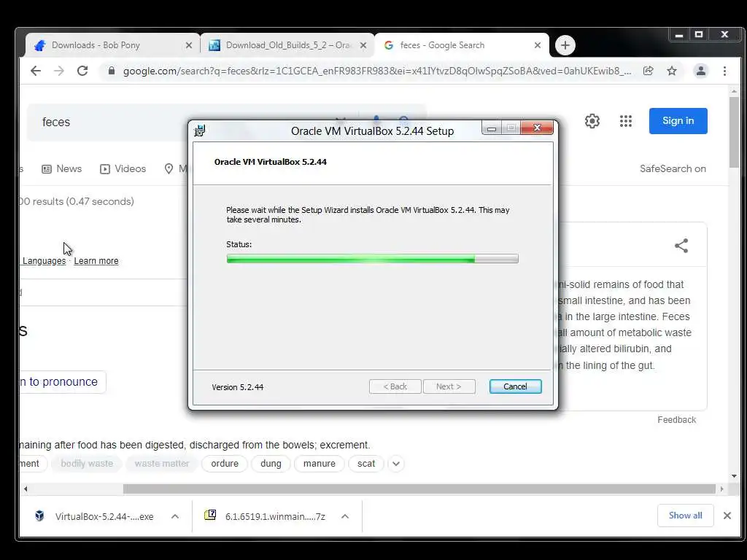Share this page icon in address bar

pos(648,71)
